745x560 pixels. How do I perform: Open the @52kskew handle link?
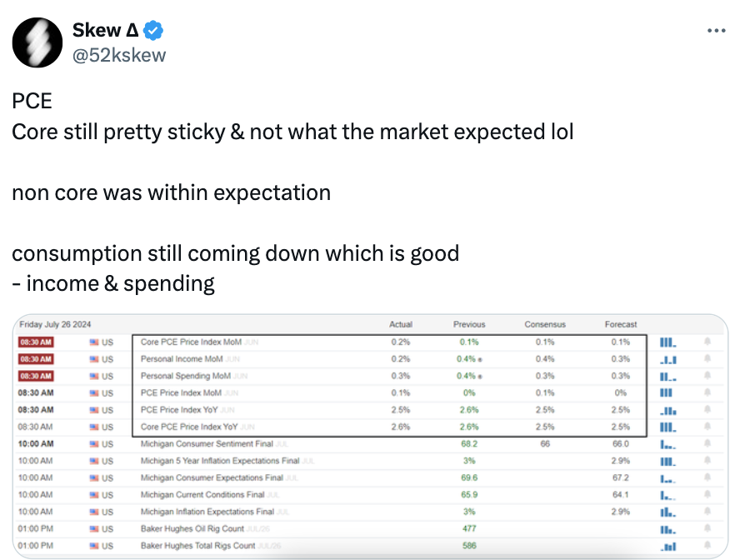point(119,56)
